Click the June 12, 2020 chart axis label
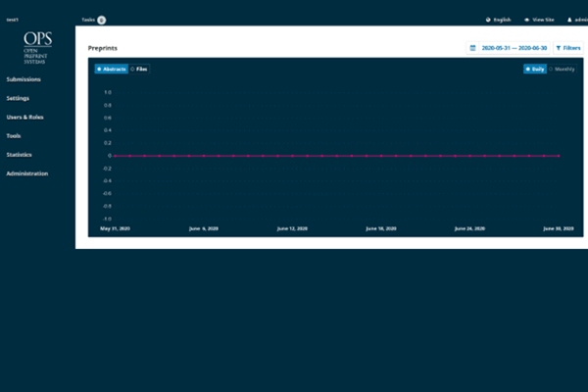 pyautogui.click(x=291, y=227)
